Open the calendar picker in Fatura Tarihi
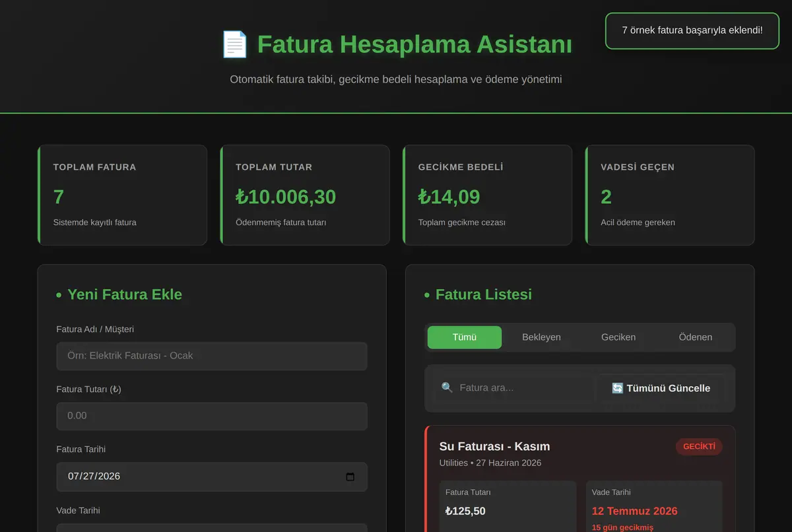Image resolution: width=792 pixels, height=532 pixels. point(350,477)
